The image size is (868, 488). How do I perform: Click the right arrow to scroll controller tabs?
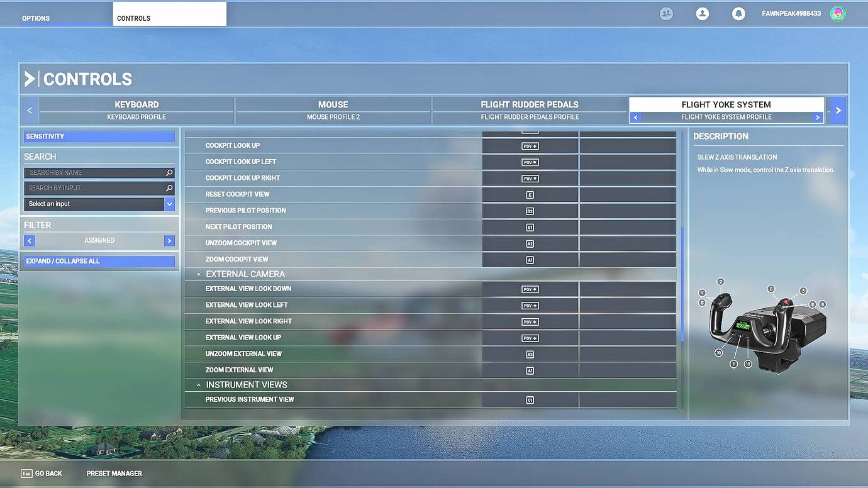838,110
